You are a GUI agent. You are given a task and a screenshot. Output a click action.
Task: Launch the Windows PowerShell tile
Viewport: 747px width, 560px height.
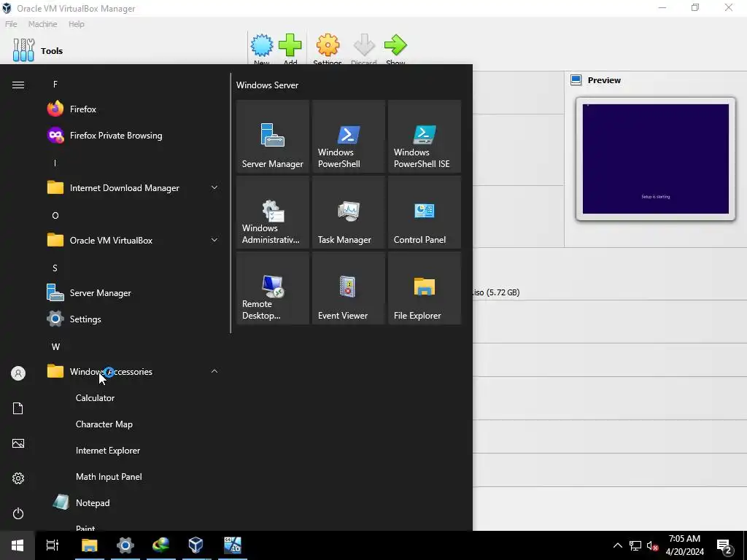[x=348, y=136]
